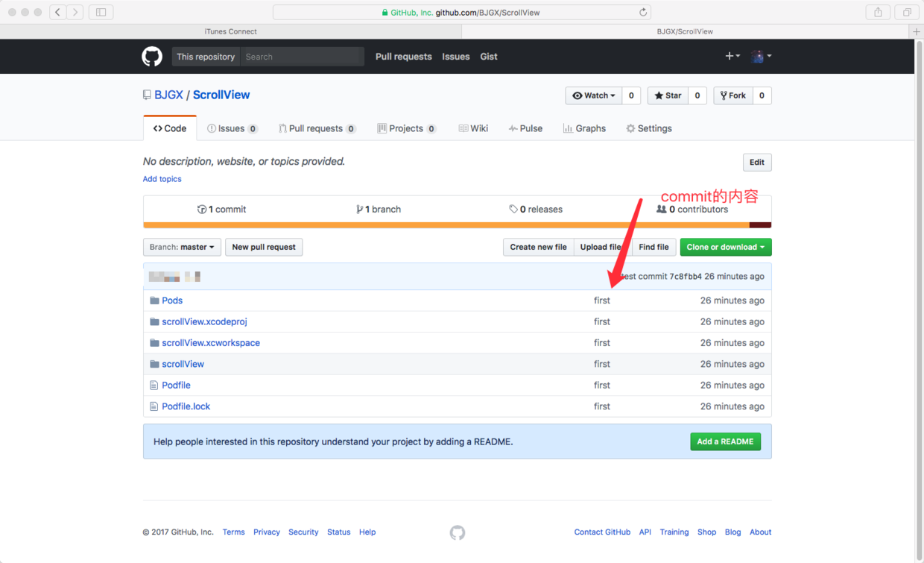The width and height of the screenshot is (924, 563).
Task: Toggle the Safari sidebar button
Action: click(101, 12)
